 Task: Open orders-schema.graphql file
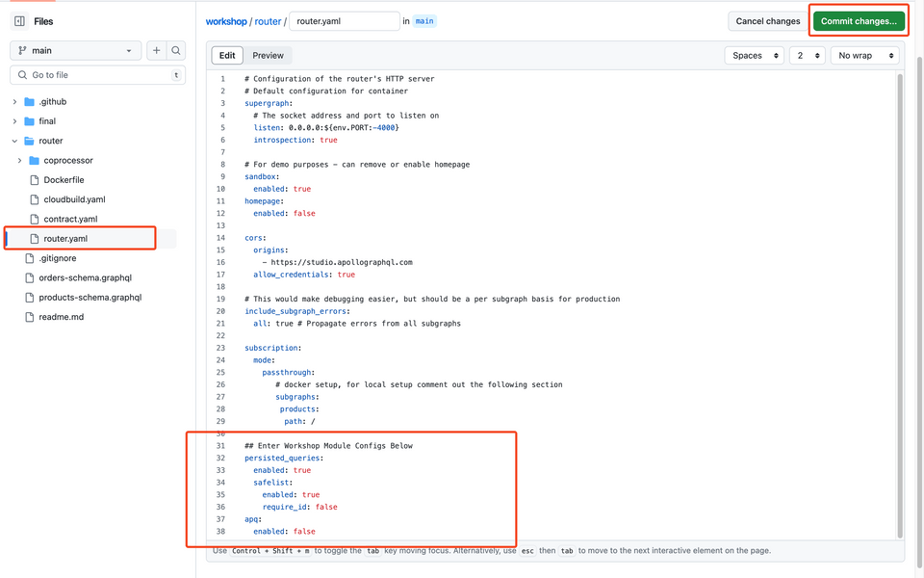pyautogui.click(x=86, y=277)
